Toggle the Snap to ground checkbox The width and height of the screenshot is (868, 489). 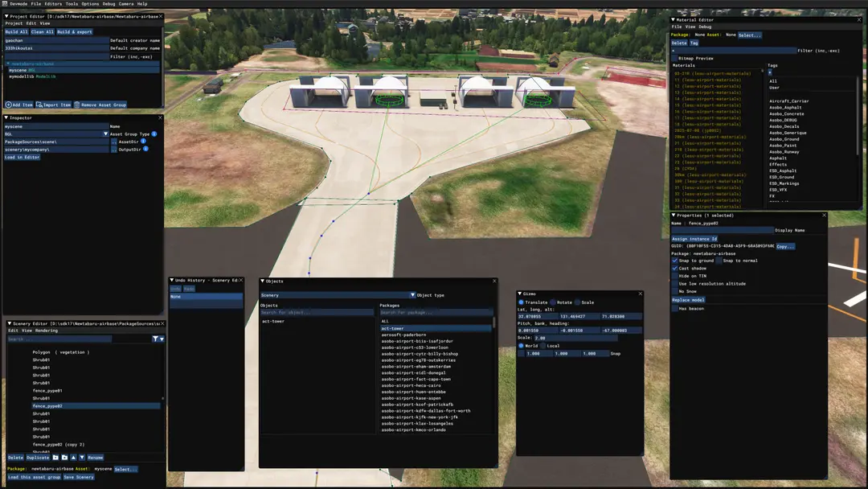pos(675,261)
